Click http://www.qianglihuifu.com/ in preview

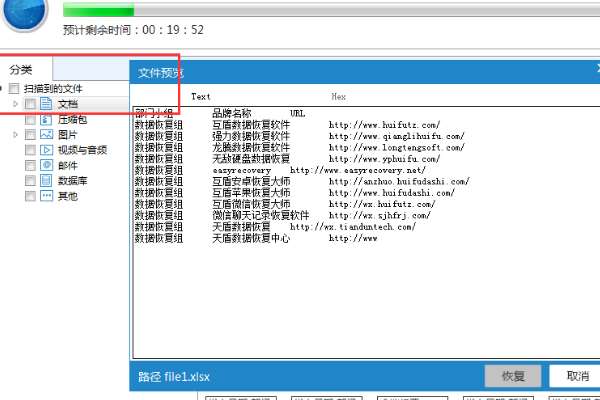tap(397, 136)
